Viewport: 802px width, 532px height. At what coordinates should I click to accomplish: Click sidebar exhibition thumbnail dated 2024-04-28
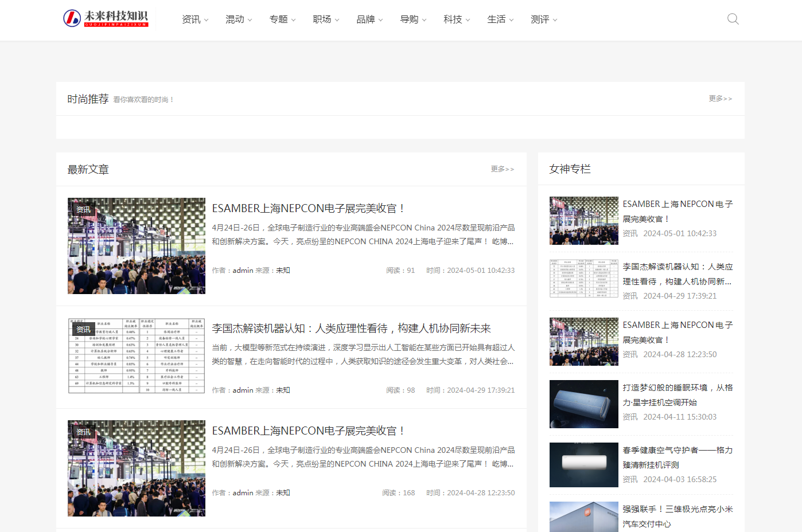pyautogui.click(x=584, y=342)
